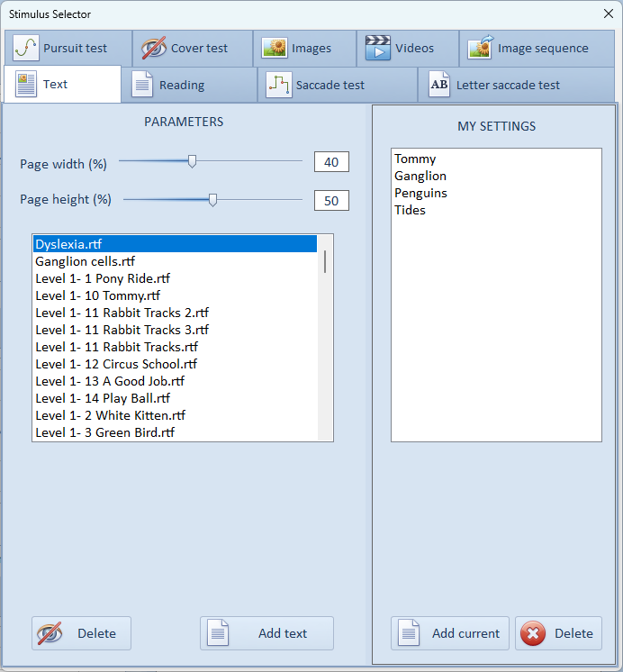Click the Image sequence tab icon
Viewport: 623px width, 672px height.
point(481,48)
